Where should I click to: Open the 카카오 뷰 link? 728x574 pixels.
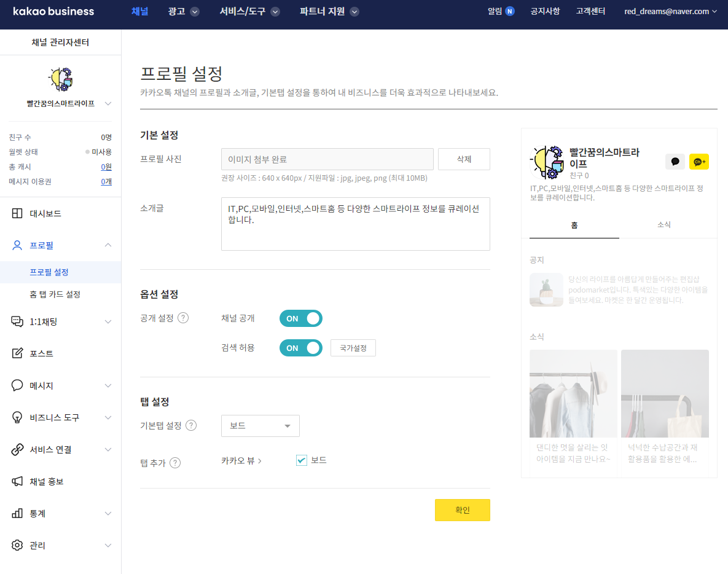pyautogui.click(x=241, y=461)
